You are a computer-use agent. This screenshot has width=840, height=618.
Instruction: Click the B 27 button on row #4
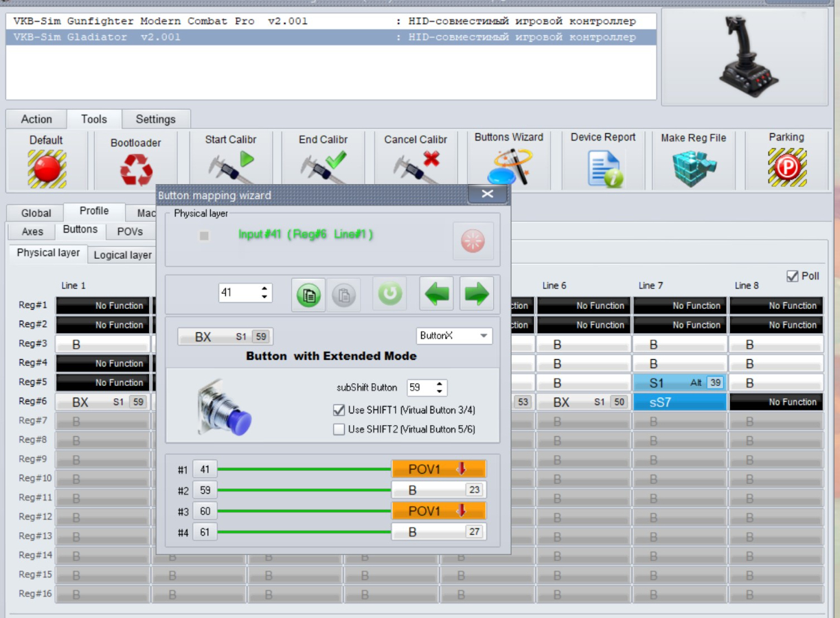click(439, 532)
